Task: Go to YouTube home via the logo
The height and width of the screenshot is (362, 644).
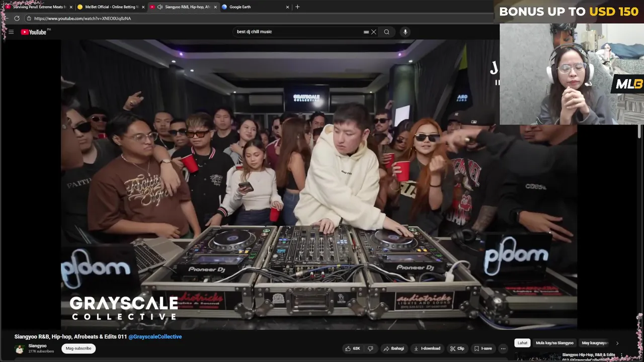Action: (x=34, y=32)
